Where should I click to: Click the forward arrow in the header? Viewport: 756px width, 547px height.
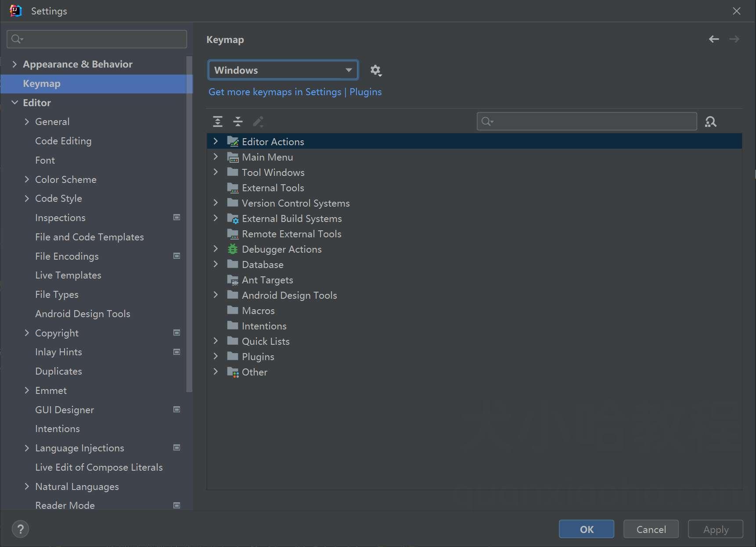coord(734,39)
